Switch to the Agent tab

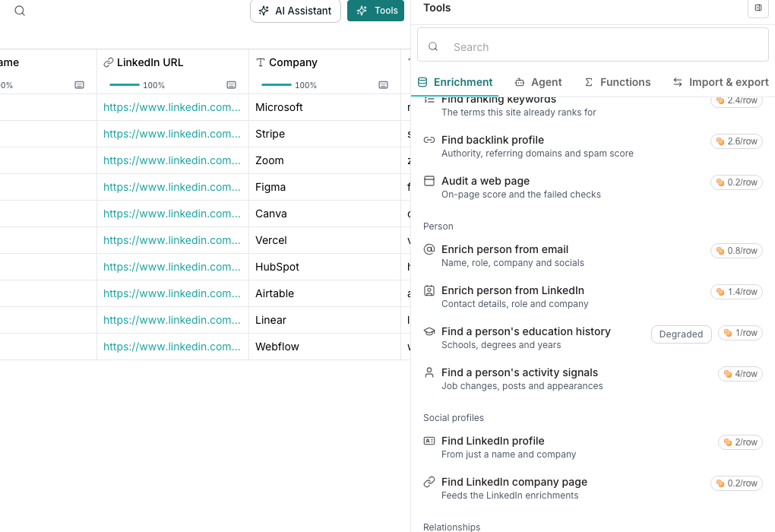[538, 82]
